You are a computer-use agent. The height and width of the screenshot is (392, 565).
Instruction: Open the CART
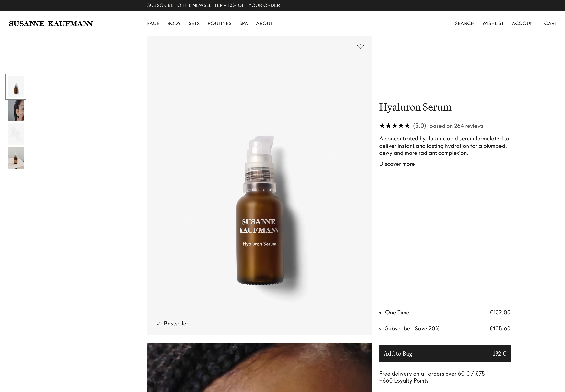[550, 23]
